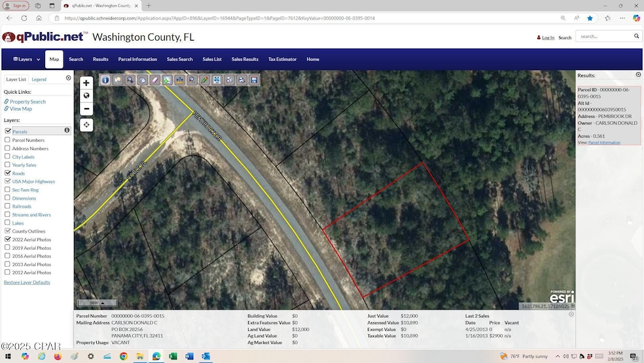The width and height of the screenshot is (644, 363).
Task: Open the Property Search quick link
Action: pyautogui.click(x=27, y=102)
